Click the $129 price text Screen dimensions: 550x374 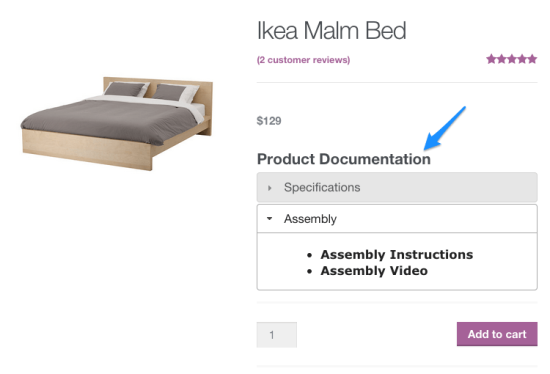269,121
